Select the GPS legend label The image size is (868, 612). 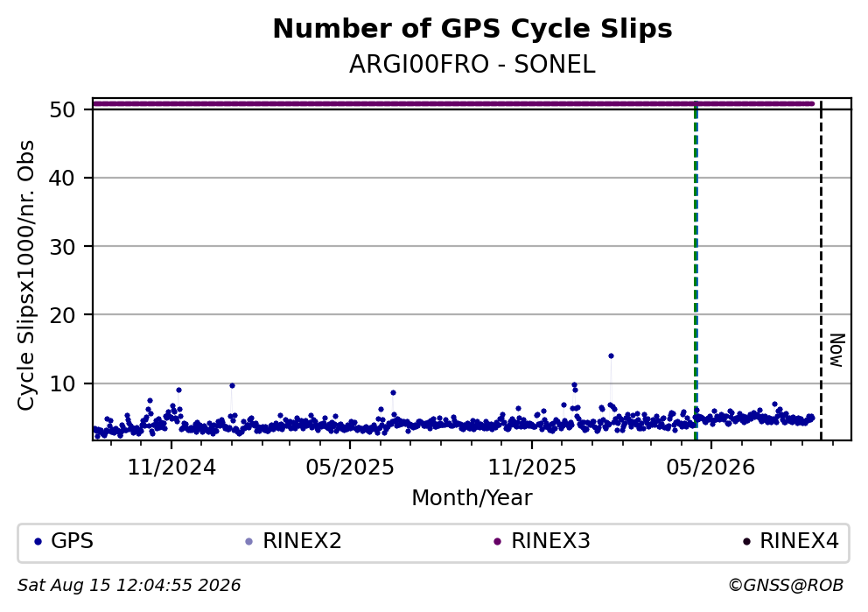[72, 541]
